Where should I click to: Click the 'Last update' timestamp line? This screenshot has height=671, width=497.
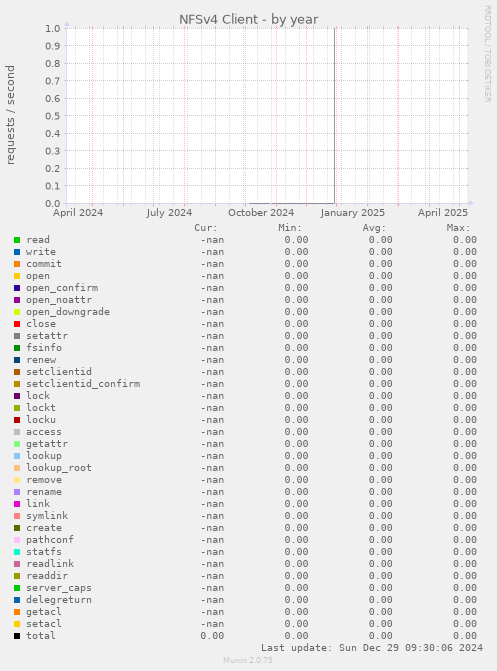click(x=372, y=648)
